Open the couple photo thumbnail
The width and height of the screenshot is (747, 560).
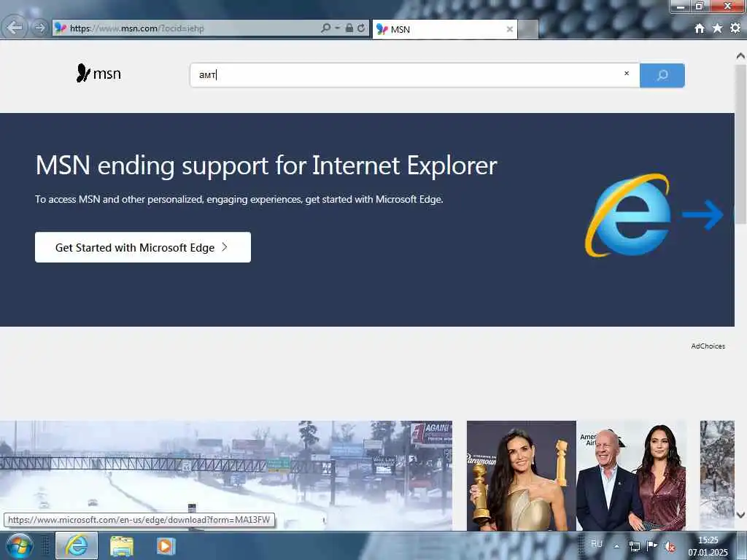click(x=631, y=475)
